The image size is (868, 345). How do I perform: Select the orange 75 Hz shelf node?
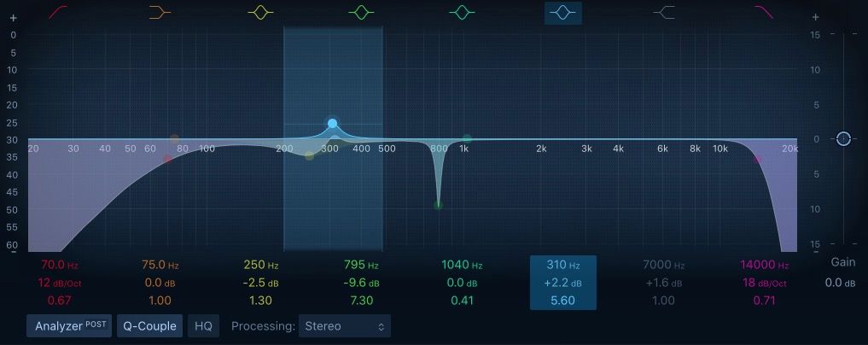174,138
